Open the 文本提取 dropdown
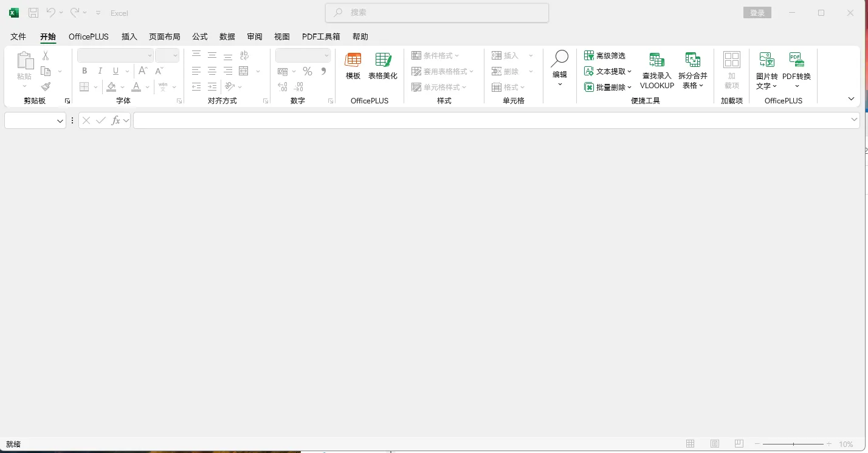Viewport: 868px width, 453px height. point(608,71)
